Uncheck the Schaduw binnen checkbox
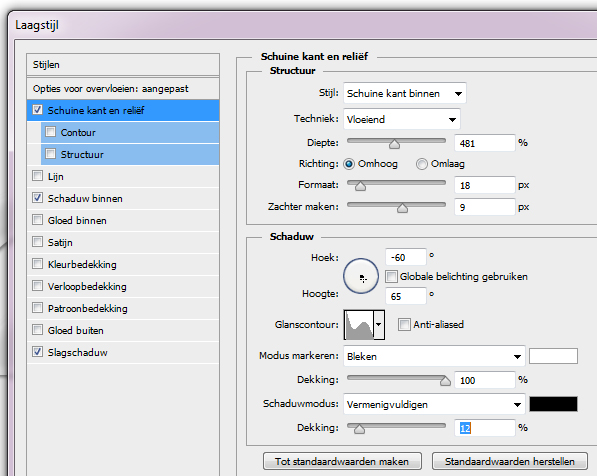This screenshot has width=597, height=476. coord(37,198)
